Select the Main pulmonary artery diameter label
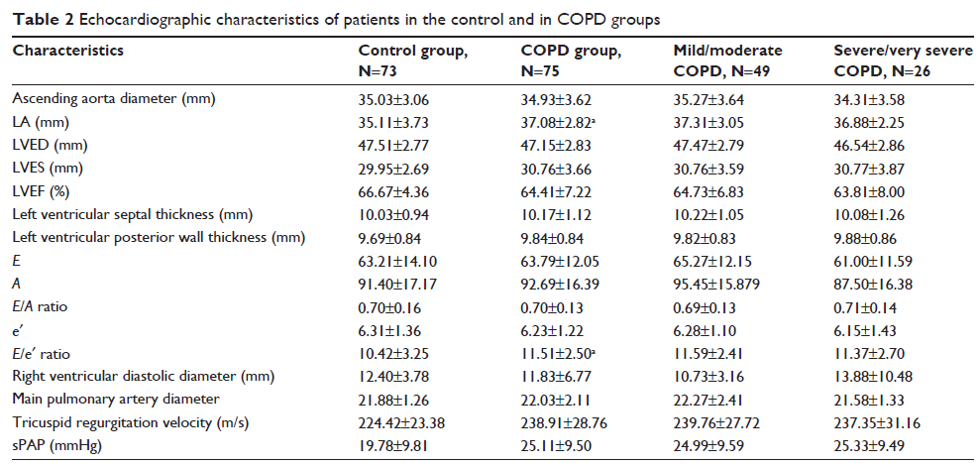980x466 pixels. (102, 399)
